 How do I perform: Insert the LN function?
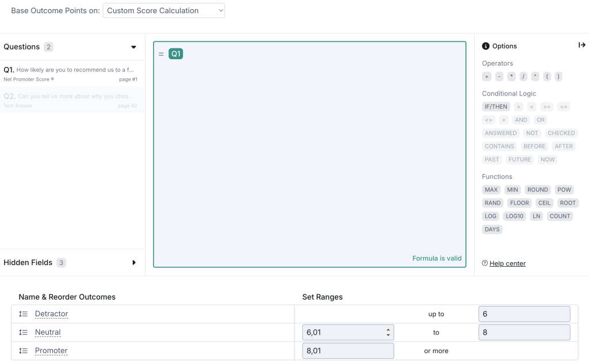pos(537,216)
